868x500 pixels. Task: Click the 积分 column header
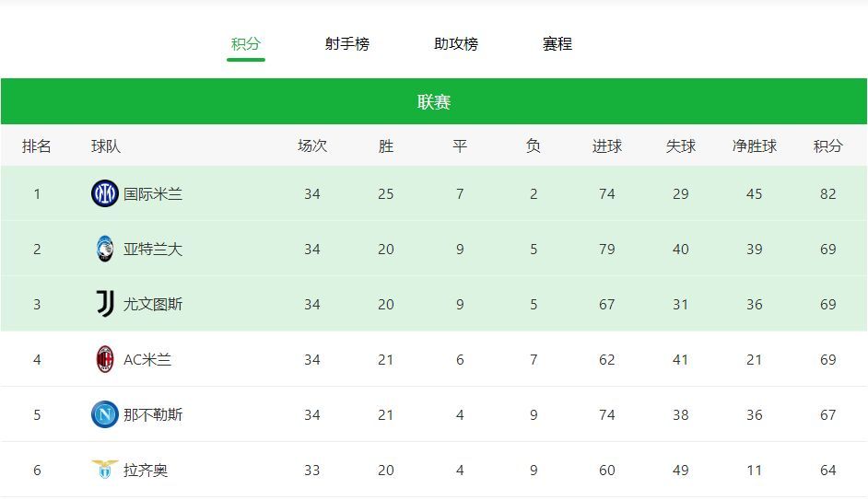click(828, 146)
